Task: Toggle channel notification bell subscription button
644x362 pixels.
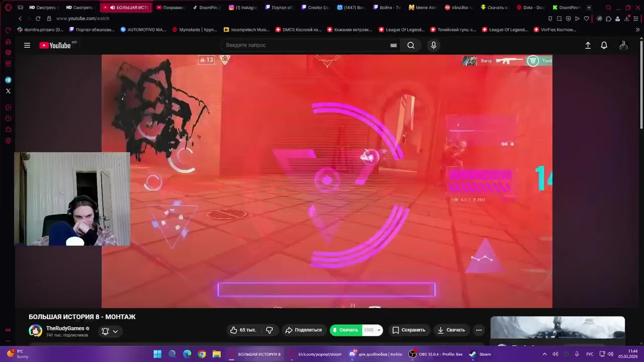Action: pyautogui.click(x=105, y=331)
